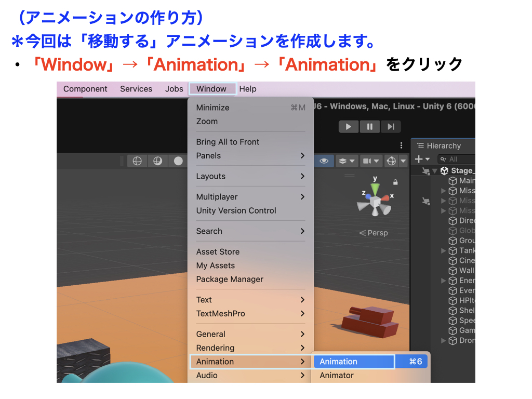Open the scene camera settings dropdown
Image resolution: width=532 pixels, height=399 pixels.
[370, 161]
